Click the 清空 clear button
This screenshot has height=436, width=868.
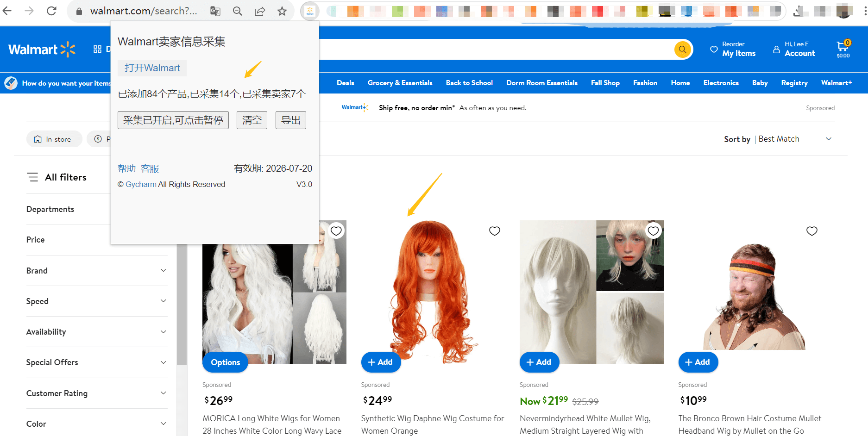point(252,120)
